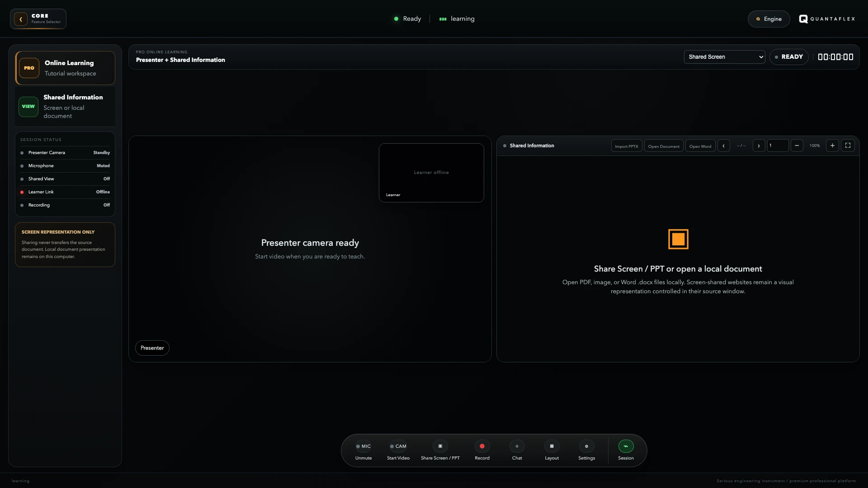Open the Shared Screen dropdown
The image size is (868, 488).
[x=724, y=57]
